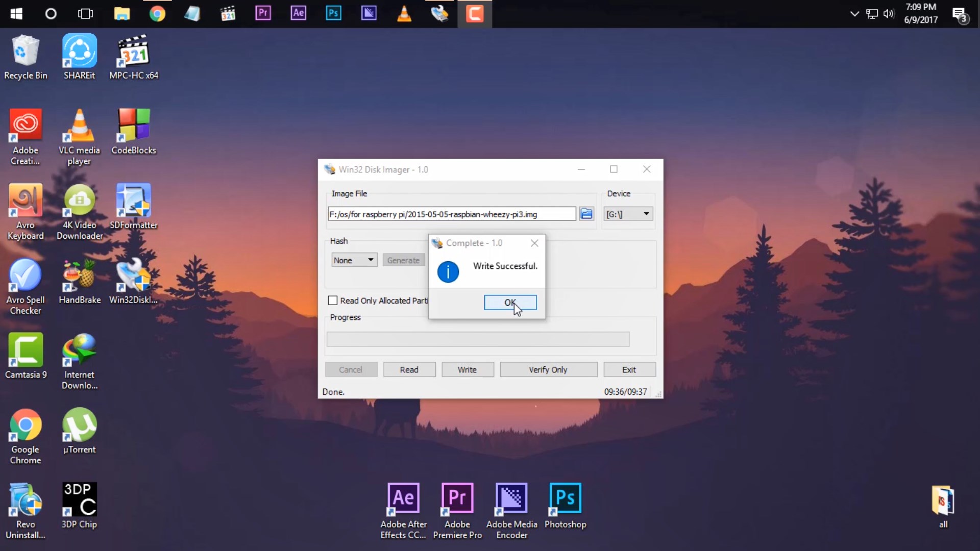Open the CodeBlocks desktop icon
Screen dimensions: 980x551
click(x=134, y=132)
